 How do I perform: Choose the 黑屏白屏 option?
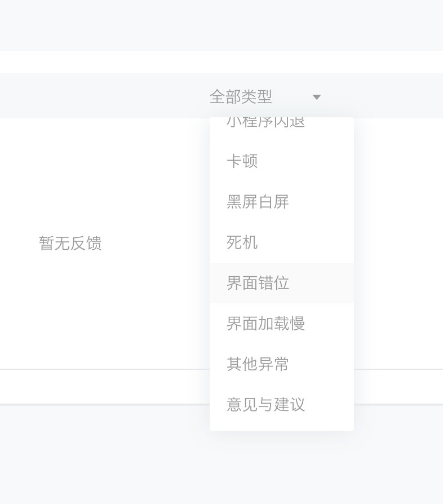(x=258, y=202)
